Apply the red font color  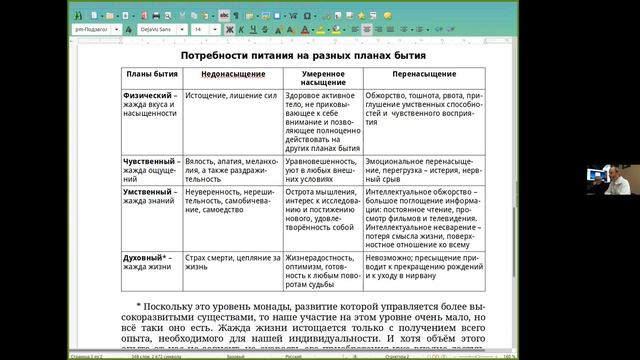click(305, 30)
